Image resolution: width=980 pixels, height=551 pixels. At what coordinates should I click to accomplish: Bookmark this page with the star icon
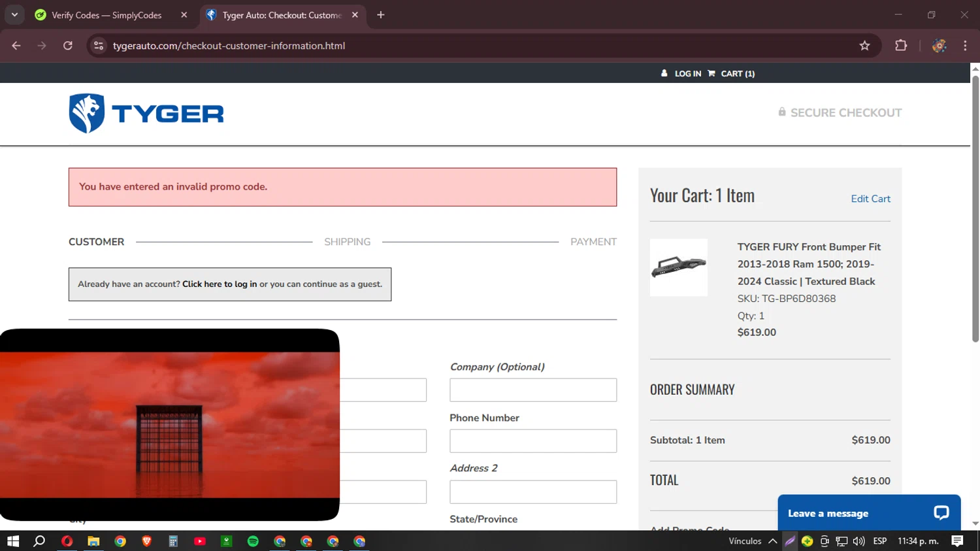(865, 46)
